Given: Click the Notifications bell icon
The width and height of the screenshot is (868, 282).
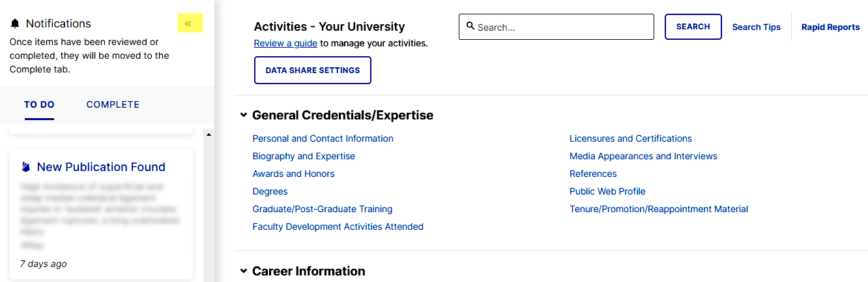Looking at the screenshot, I should click(16, 23).
